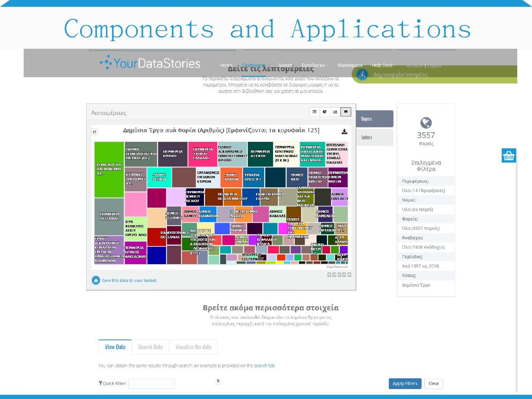
Task: Click the share chart icon
Action: click(x=95, y=132)
